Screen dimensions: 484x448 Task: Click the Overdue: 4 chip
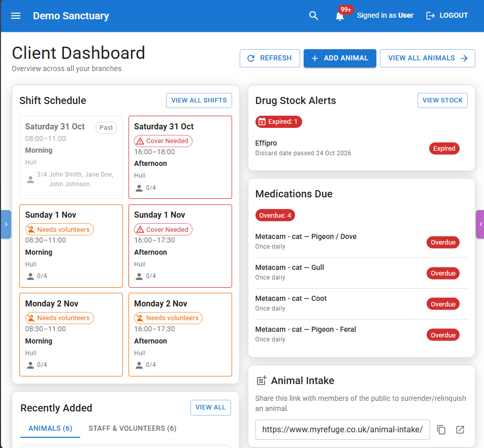pyautogui.click(x=275, y=215)
